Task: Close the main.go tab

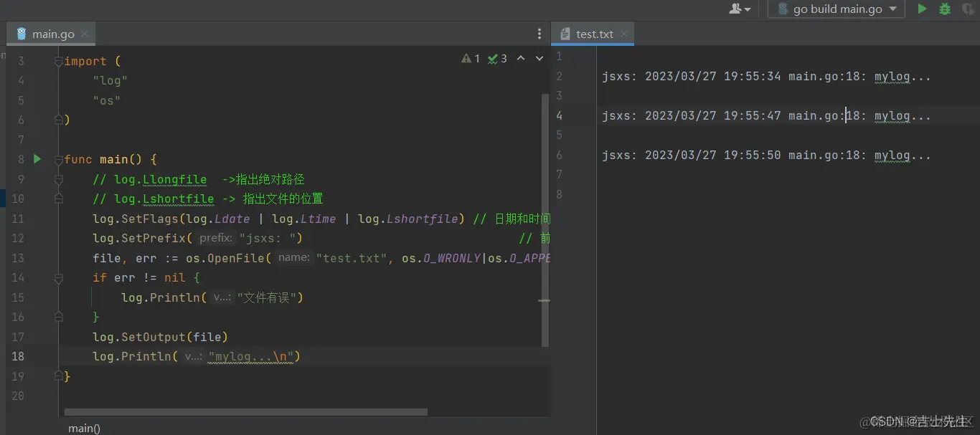Action: tap(85, 34)
